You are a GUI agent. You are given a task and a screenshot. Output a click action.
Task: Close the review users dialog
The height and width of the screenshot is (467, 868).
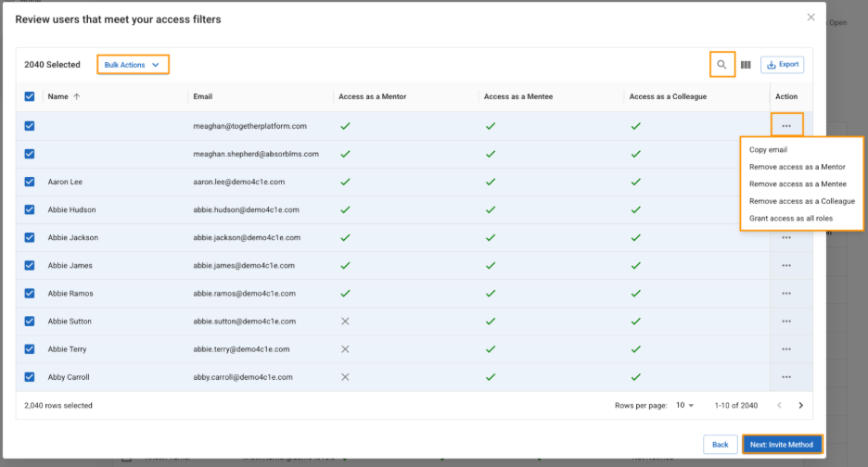pyautogui.click(x=811, y=18)
